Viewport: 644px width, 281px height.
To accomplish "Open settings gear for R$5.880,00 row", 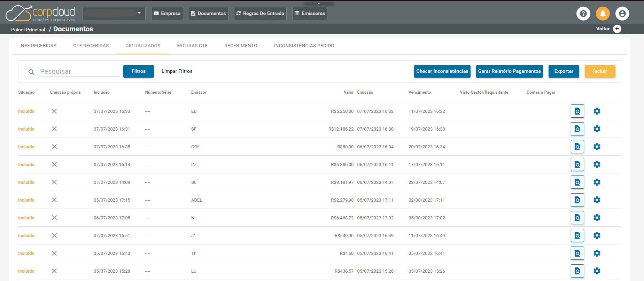I will (597, 164).
